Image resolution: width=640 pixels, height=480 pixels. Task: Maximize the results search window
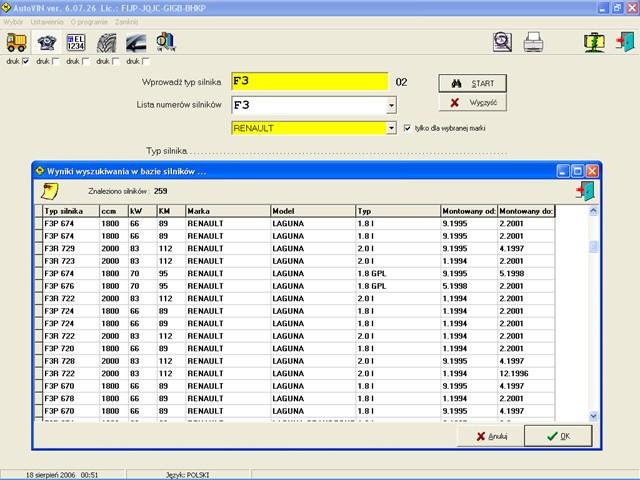577,171
